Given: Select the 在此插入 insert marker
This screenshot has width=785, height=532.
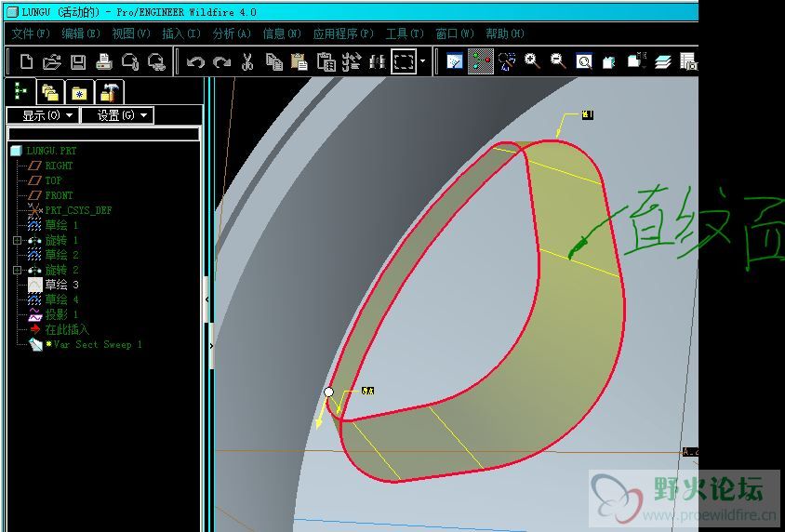Looking at the screenshot, I should click(x=67, y=330).
